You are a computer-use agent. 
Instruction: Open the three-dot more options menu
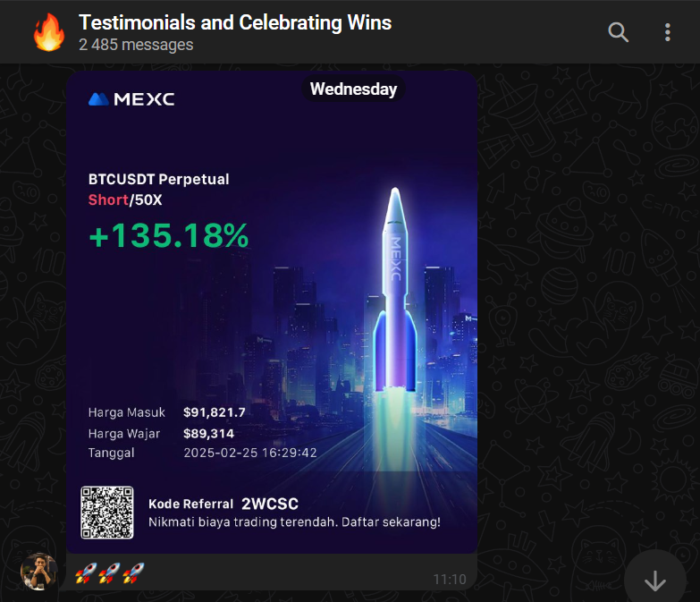point(668,32)
